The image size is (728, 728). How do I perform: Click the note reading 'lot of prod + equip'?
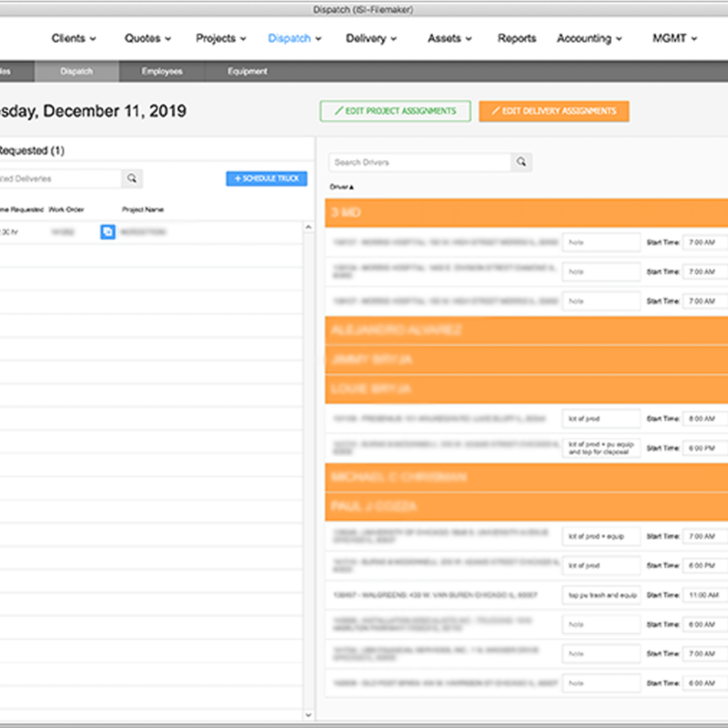click(601, 536)
